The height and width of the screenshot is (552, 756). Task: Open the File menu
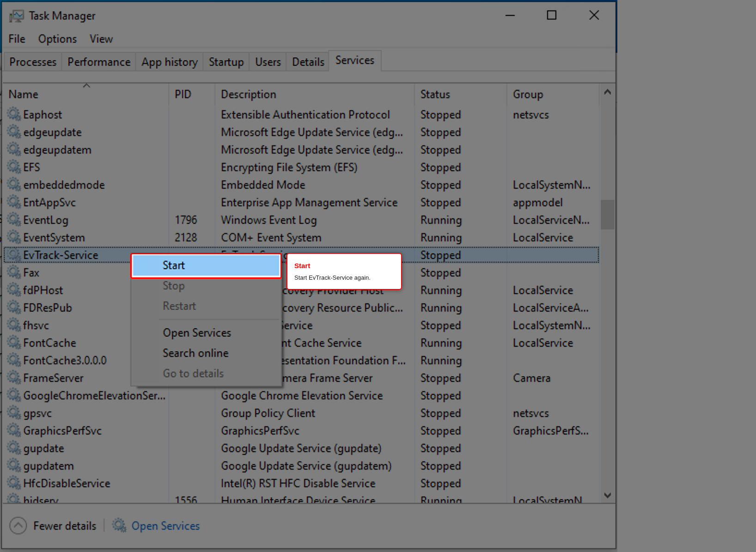tap(17, 39)
